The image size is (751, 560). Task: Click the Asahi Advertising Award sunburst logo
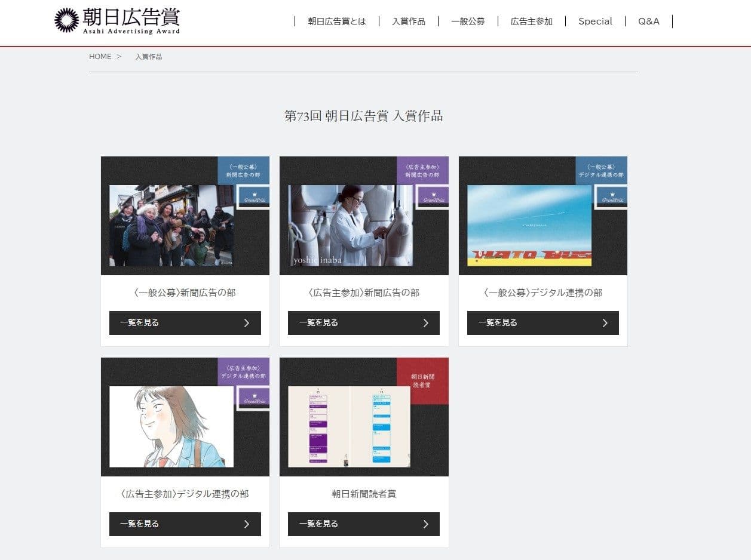(x=66, y=20)
